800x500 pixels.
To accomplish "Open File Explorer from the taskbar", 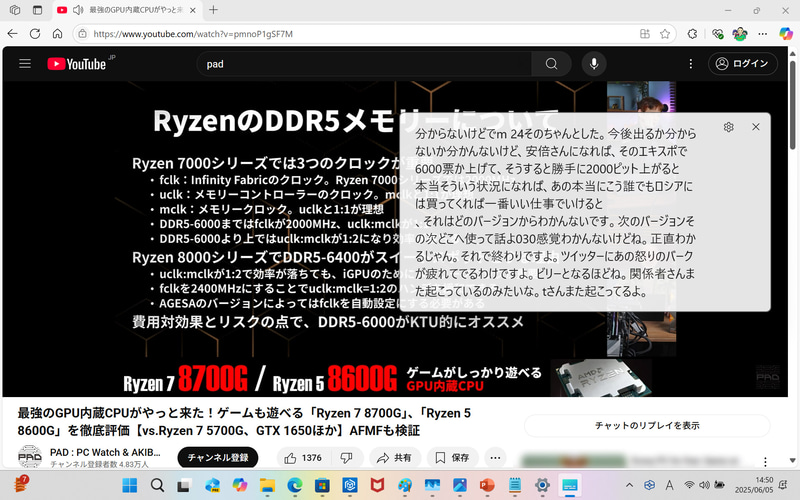I will (267, 485).
